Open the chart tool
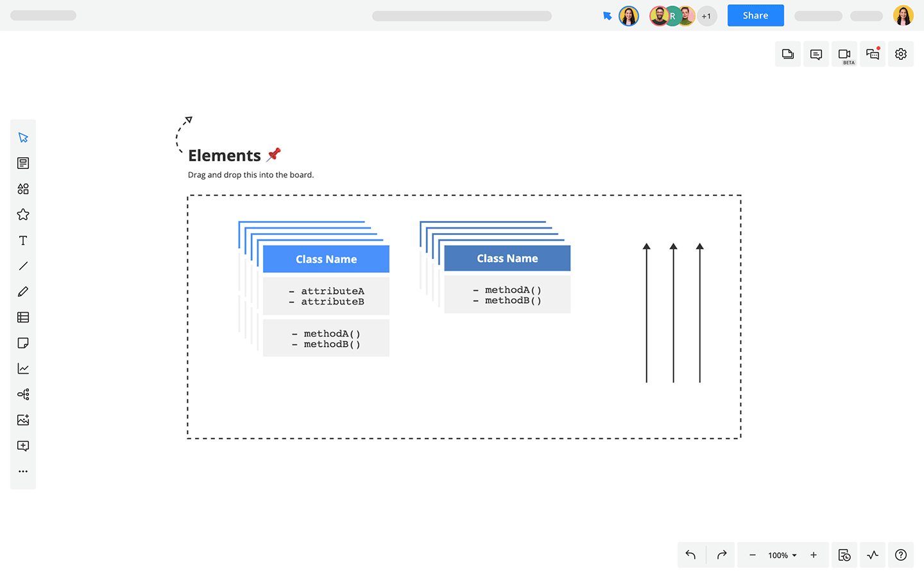The width and height of the screenshot is (924, 578). [23, 369]
